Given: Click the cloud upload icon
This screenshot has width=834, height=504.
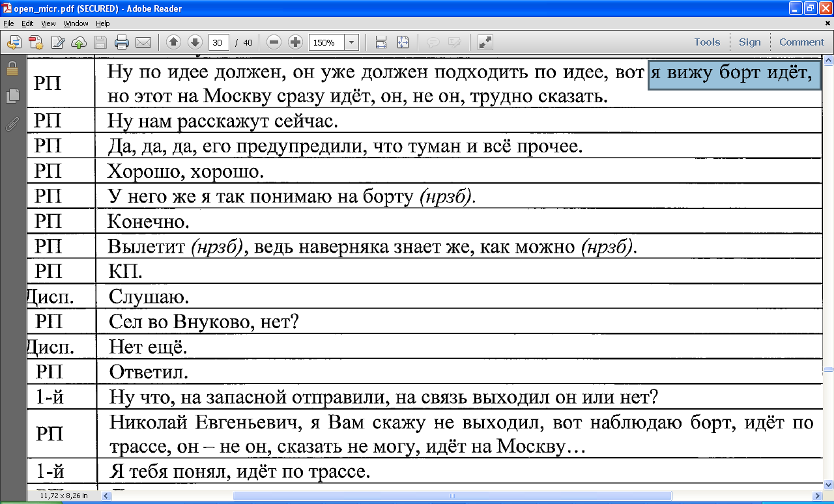Looking at the screenshot, I should coord(79,42).
